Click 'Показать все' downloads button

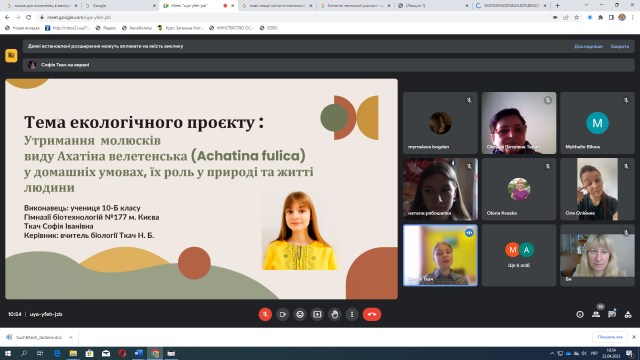tap(610, 337)
